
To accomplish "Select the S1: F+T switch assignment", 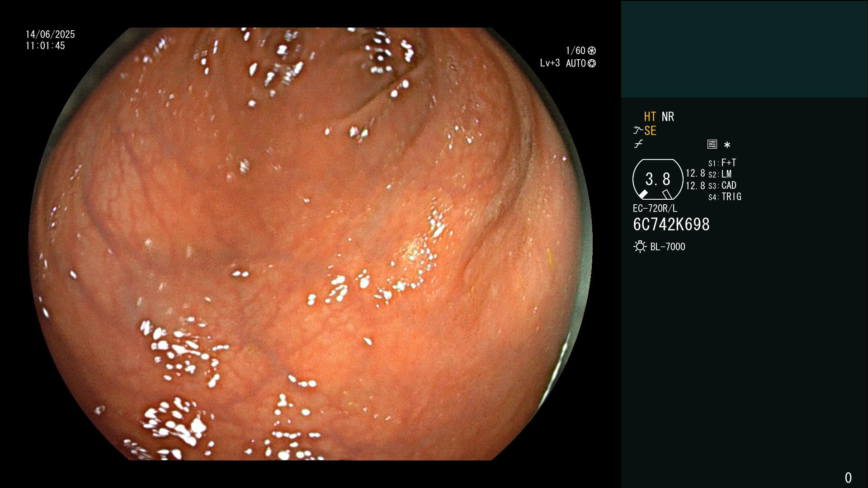I will pos(722,163).
